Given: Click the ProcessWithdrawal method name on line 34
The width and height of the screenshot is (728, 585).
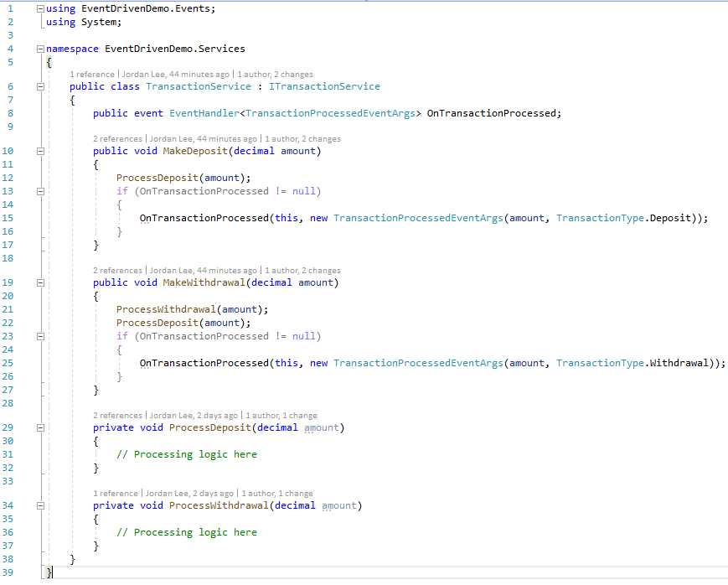Looking at the screenshot, I should click(x=219, y=505).
